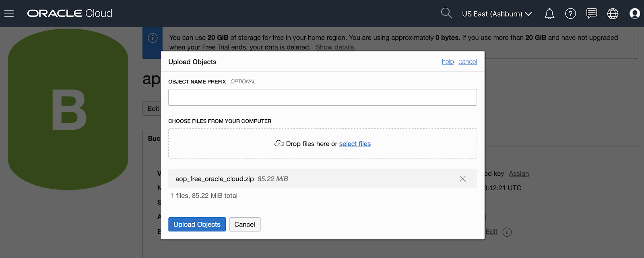The height and width of the screenshot is (258, 644).
Task: Open the language globe icon
Action: point(613,14)
